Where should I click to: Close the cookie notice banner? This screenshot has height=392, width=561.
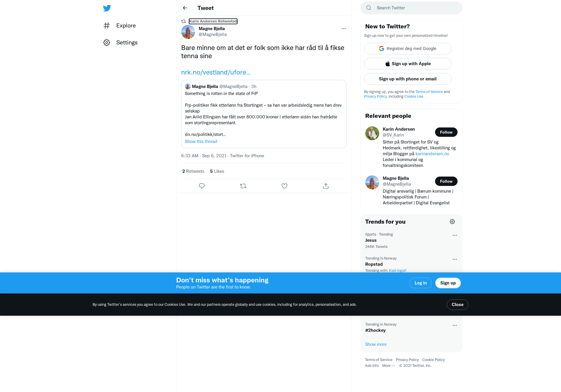point(458,305)
